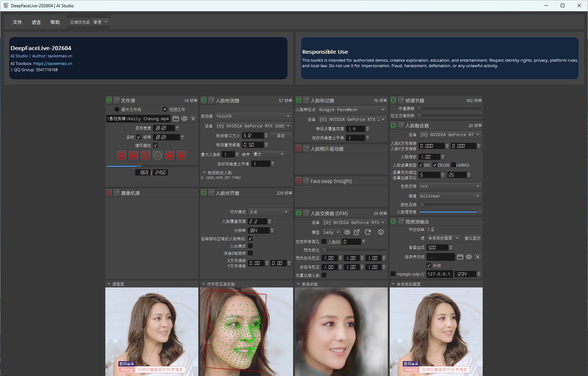Browse folder for 保存序列帧 output

460,257
